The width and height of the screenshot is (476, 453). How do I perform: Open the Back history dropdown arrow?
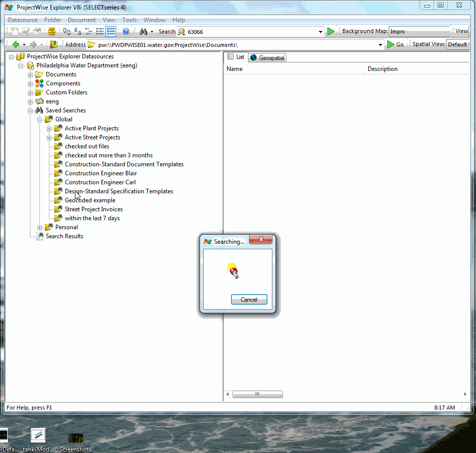[24, 44]
